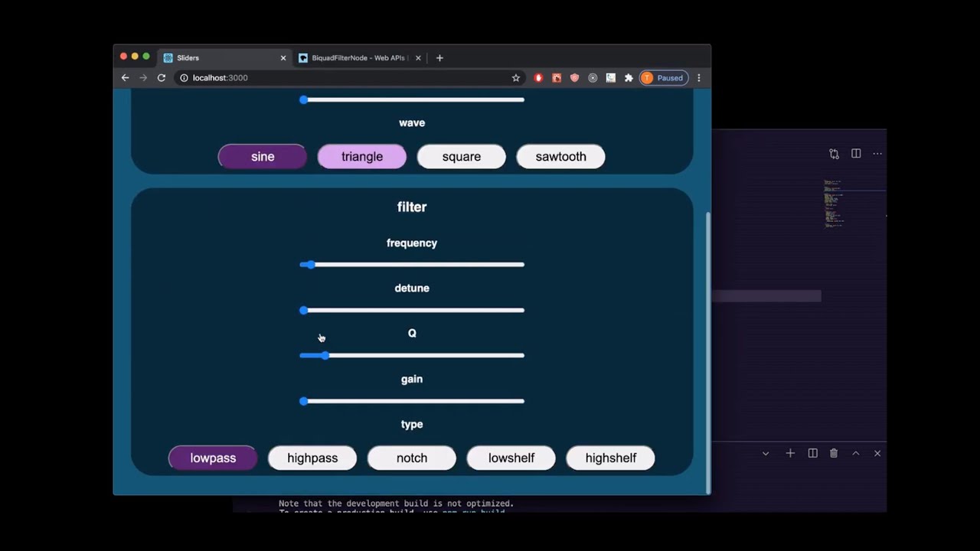Screen dimensions: 980x551
Task: Open source control changes icon in editor
Action: coord(835,154)
